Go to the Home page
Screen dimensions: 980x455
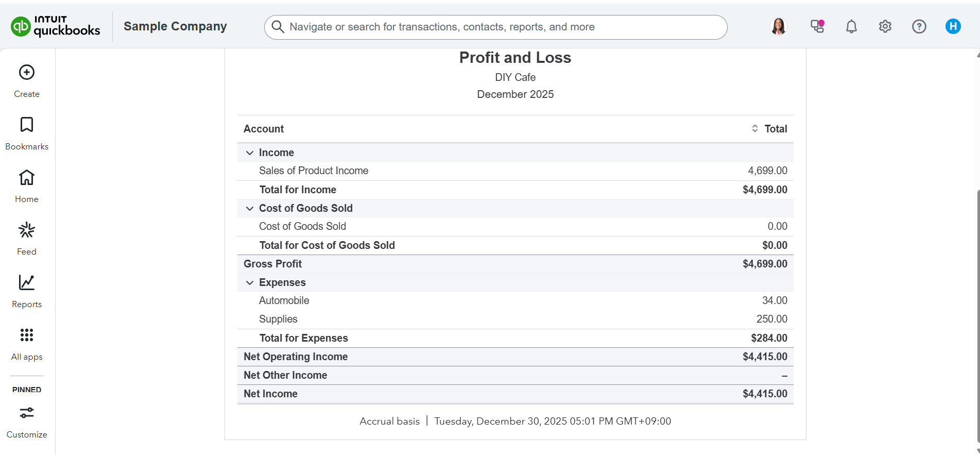(27, 178)
